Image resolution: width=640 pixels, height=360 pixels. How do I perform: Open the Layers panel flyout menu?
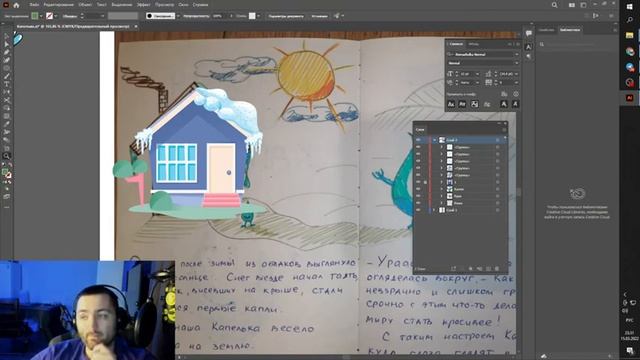click(x=504, y=130)
